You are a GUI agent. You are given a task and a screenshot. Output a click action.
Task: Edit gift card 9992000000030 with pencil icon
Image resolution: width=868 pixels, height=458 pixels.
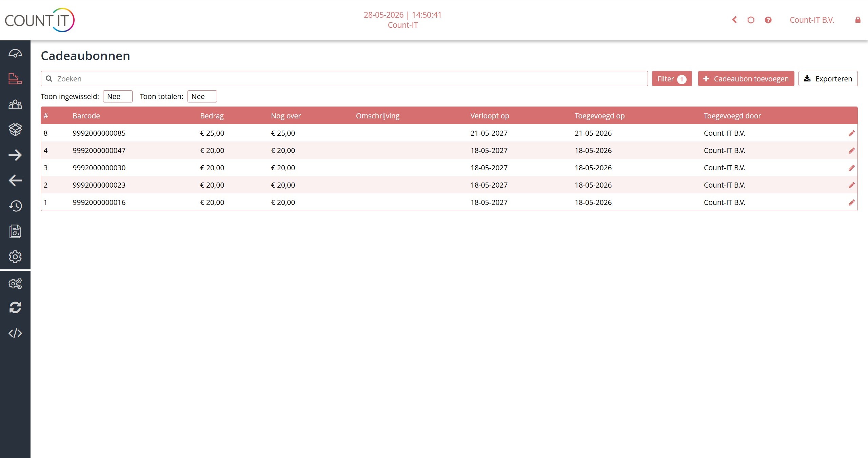(852, 168)
